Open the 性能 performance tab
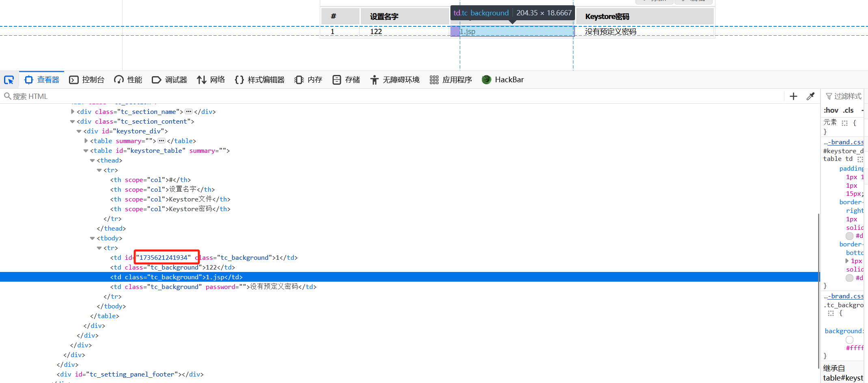The image size is (868, 383). (128, 80)
